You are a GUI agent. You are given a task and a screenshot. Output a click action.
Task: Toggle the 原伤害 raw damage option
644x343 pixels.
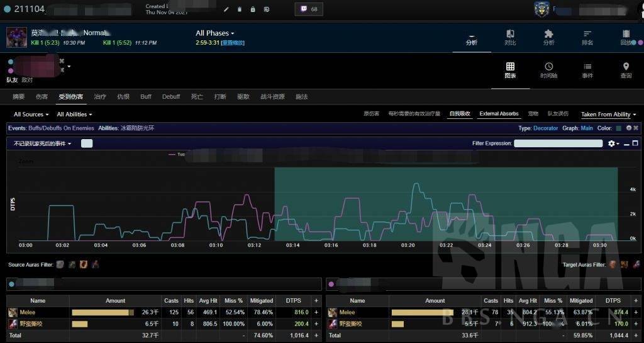[371, 114]
